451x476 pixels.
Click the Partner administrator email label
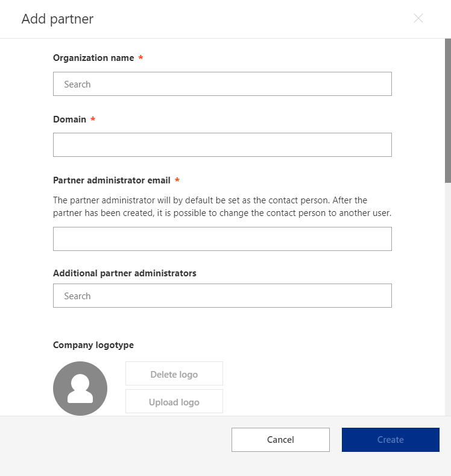[x=112, y=180]
